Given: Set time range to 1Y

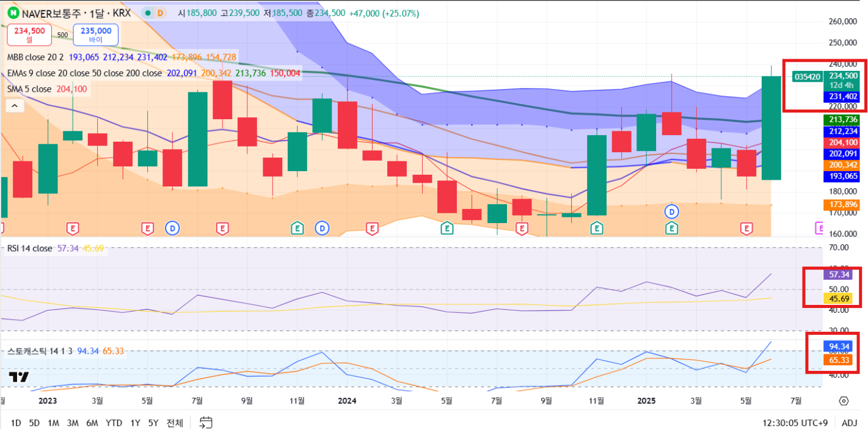Looking at the screenshot, I should tap(135, 422).
